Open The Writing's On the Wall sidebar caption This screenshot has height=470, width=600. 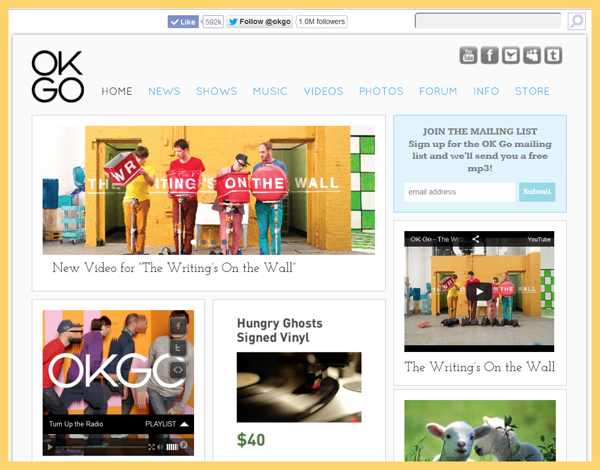[479, 367]
